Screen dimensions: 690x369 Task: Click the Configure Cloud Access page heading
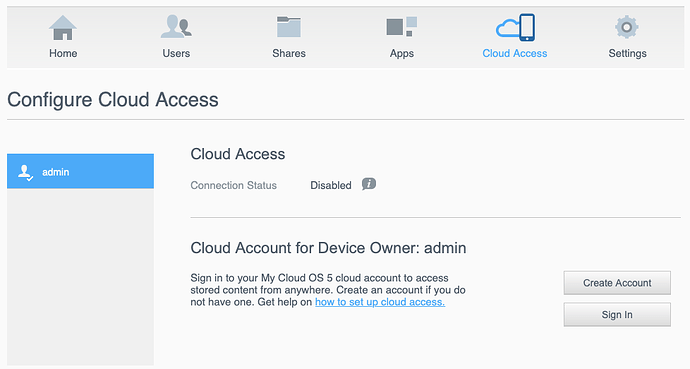pyautogui.click(x=113, y=100)
